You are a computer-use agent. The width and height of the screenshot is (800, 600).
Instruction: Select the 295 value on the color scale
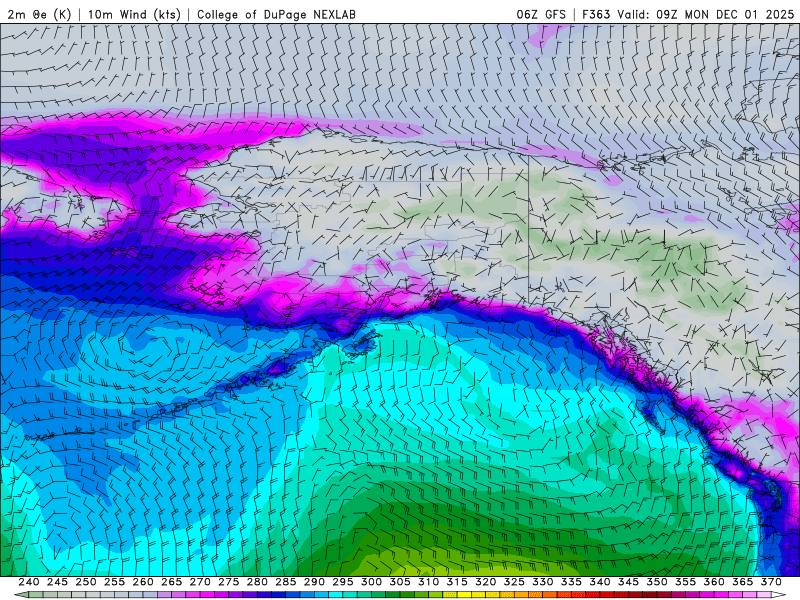point(343,582)
